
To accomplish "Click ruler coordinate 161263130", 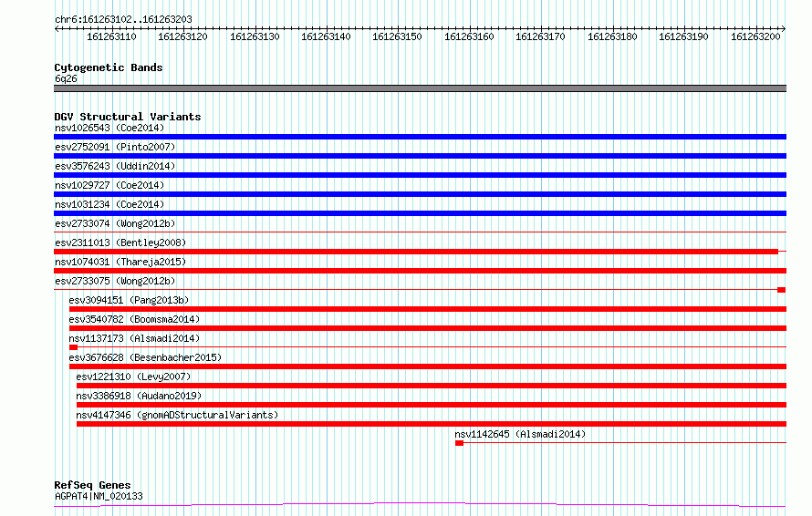I will [x=255, y=36].
